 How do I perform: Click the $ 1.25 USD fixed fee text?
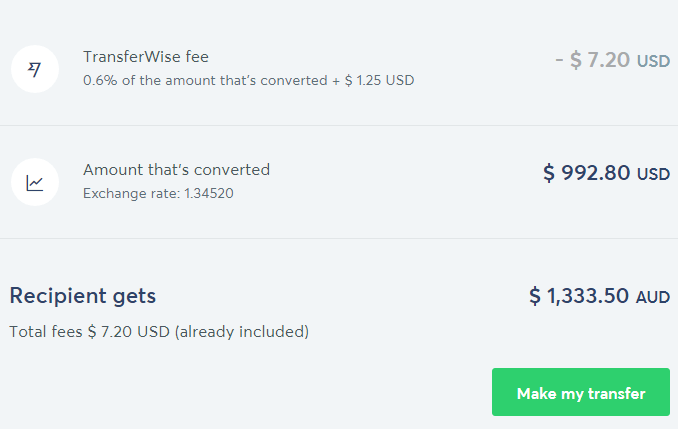379,80
